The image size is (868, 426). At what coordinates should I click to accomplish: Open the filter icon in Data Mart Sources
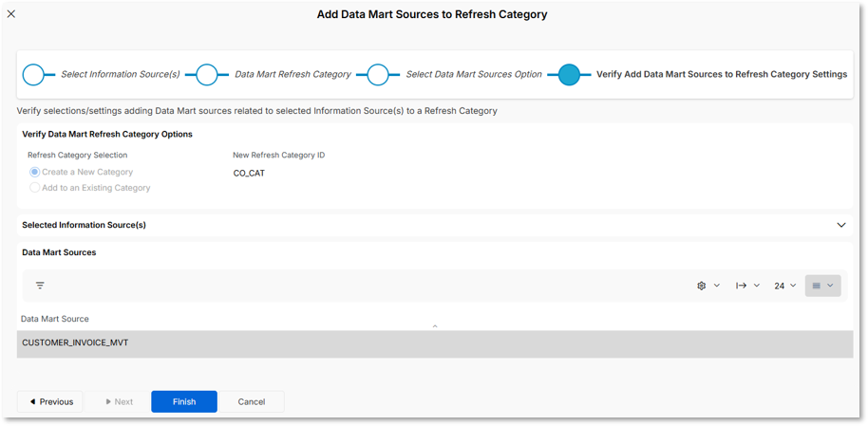[x=40, y=286]
